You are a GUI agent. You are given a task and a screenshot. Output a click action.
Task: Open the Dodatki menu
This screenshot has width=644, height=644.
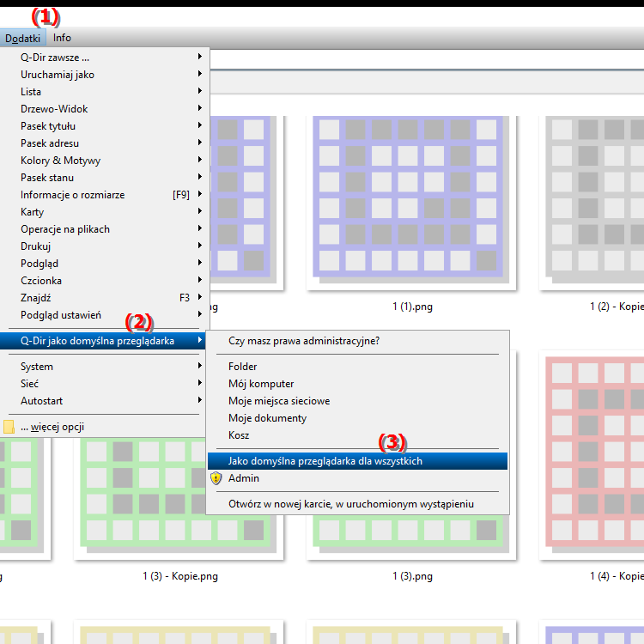pos(22,38)
